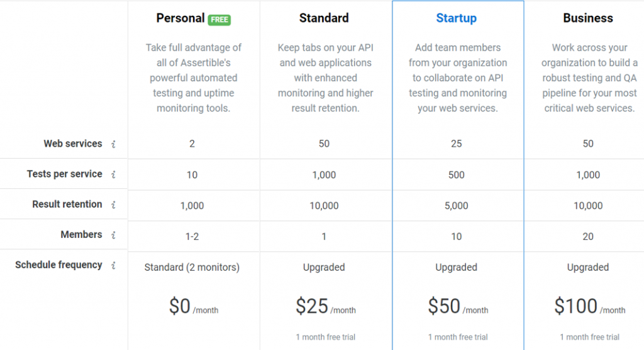Select the Standard plan heading
This screenshot has height=350, width=644.
point(324,18)
